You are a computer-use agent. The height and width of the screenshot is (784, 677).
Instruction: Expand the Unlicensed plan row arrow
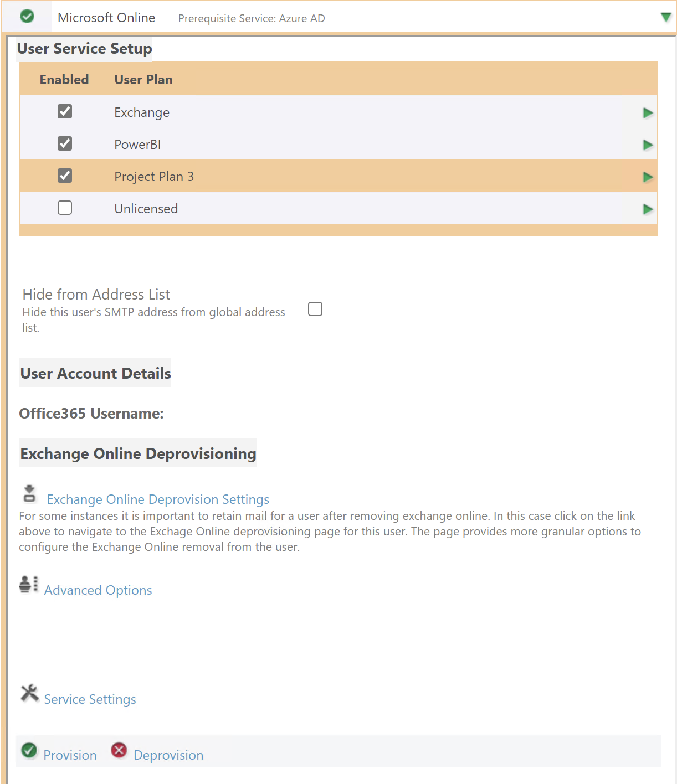647,209
